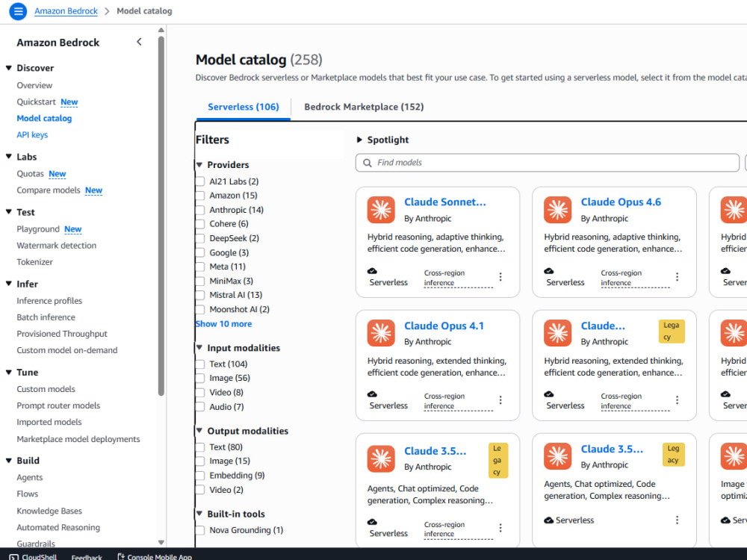
Task: Click the search magnifier icon in Find models
Action: [368, 163]
